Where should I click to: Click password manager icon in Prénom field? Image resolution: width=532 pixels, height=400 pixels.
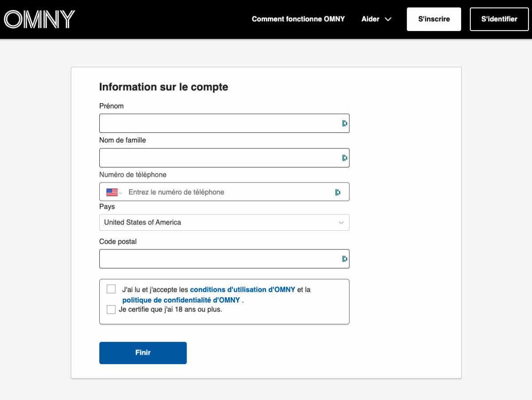click(x=344, y=123)
